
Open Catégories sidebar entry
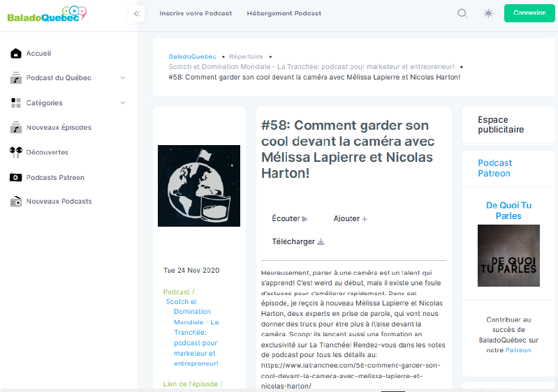pyautogui.click(x=45, y=103)
